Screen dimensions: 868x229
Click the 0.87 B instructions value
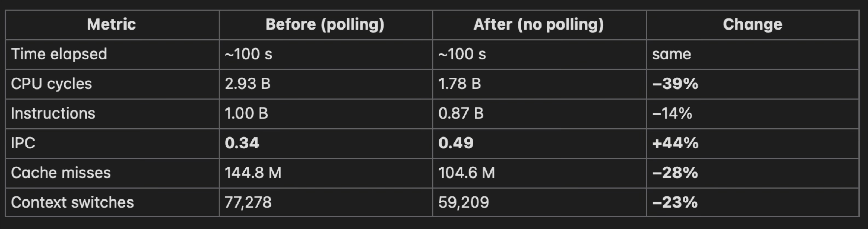click(461, 114)
